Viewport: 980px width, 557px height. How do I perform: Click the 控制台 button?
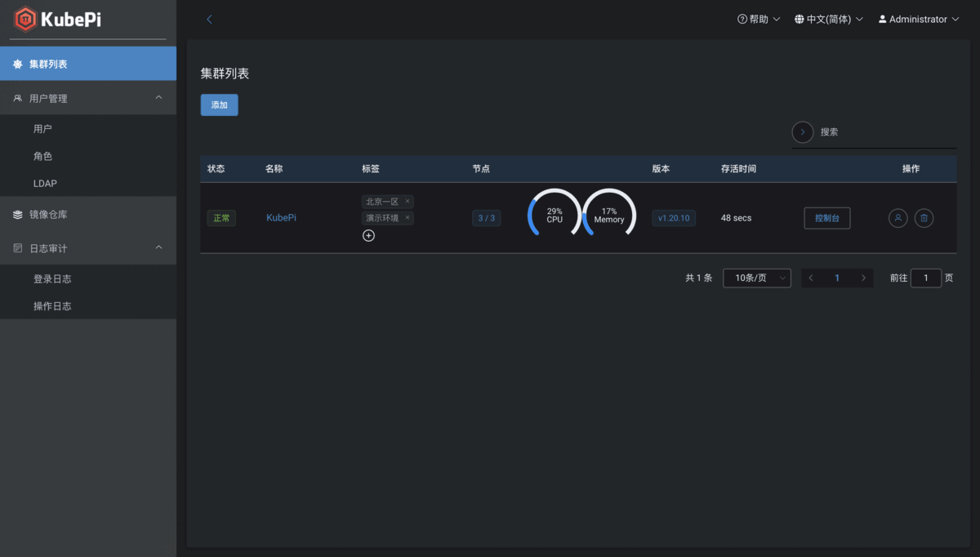[x=827, y=218]
